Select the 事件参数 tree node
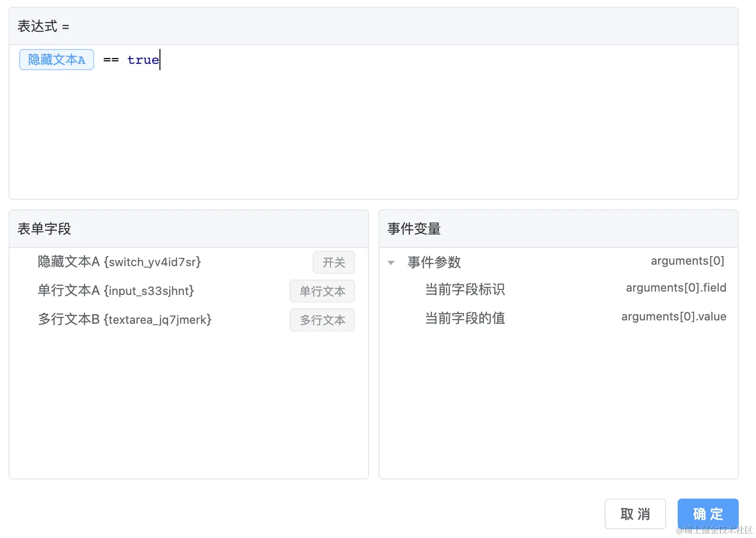The width and height of the screenshot is (756, 538). click(x=434, y=262)
